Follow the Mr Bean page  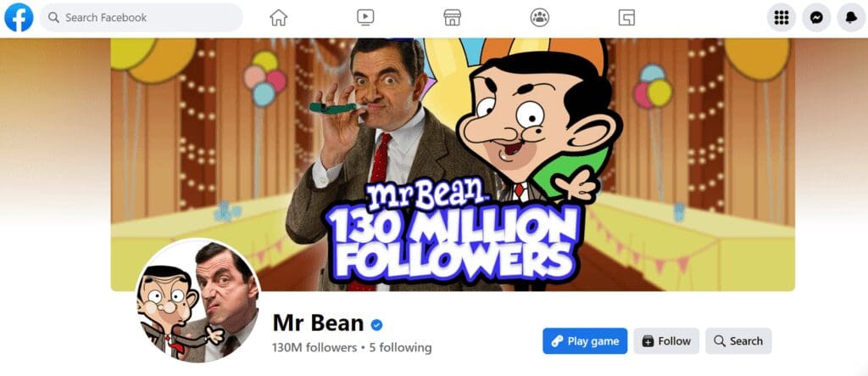(666, 341)
